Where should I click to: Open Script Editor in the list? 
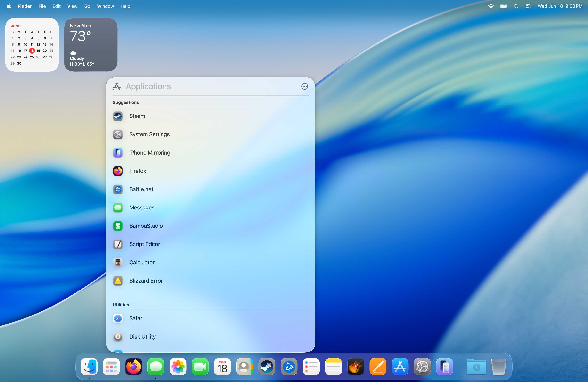point(211,244)
